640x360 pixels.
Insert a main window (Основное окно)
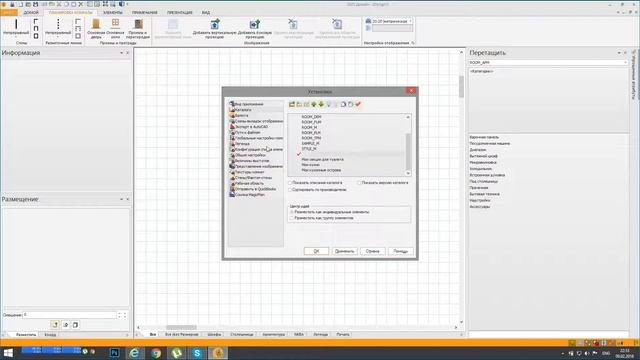pyautogui.click(x=116, y=29)
